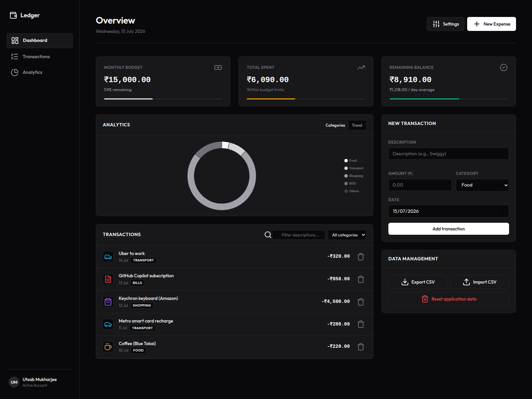
Task: Click the UM user avatar
Action: (14, 382)
